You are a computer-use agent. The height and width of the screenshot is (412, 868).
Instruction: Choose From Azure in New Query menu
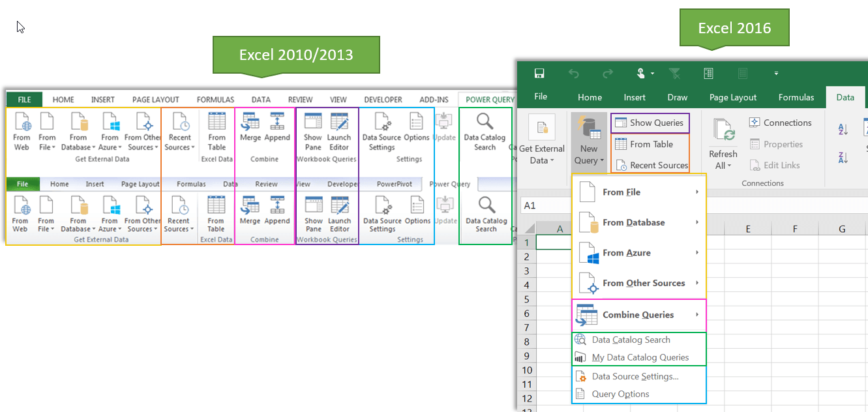[639, 253]
